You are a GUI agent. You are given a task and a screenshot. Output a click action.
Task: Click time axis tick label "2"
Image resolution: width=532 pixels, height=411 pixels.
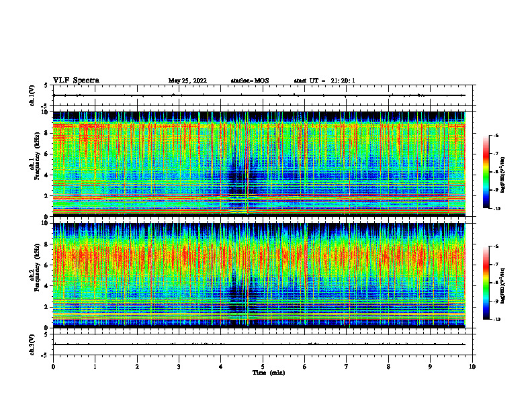(137, 367)
